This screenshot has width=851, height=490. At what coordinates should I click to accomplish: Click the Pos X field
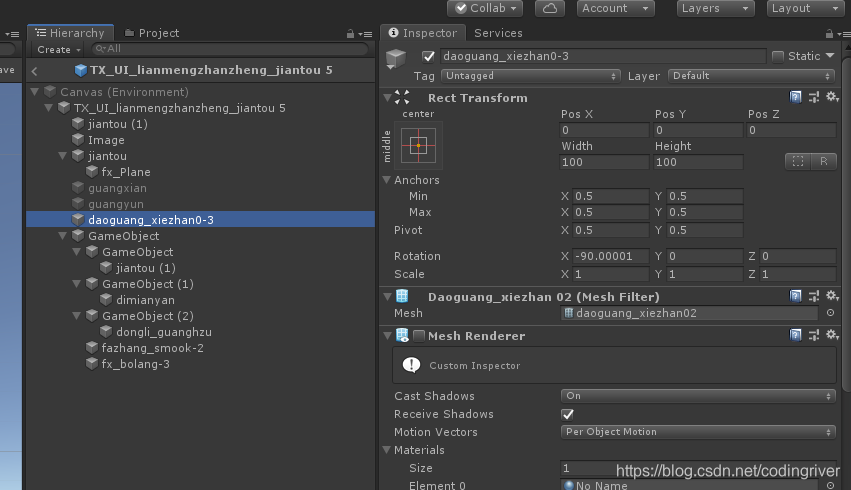point(604,130)
